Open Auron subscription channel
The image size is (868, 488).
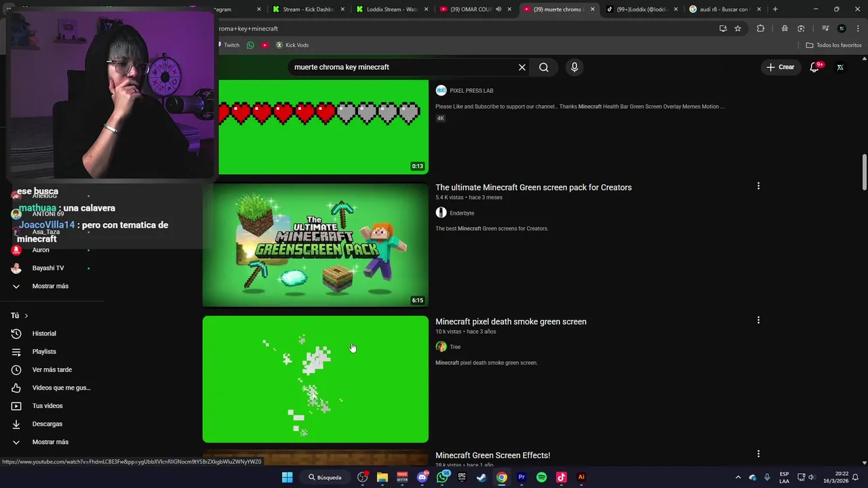(41, 250)
